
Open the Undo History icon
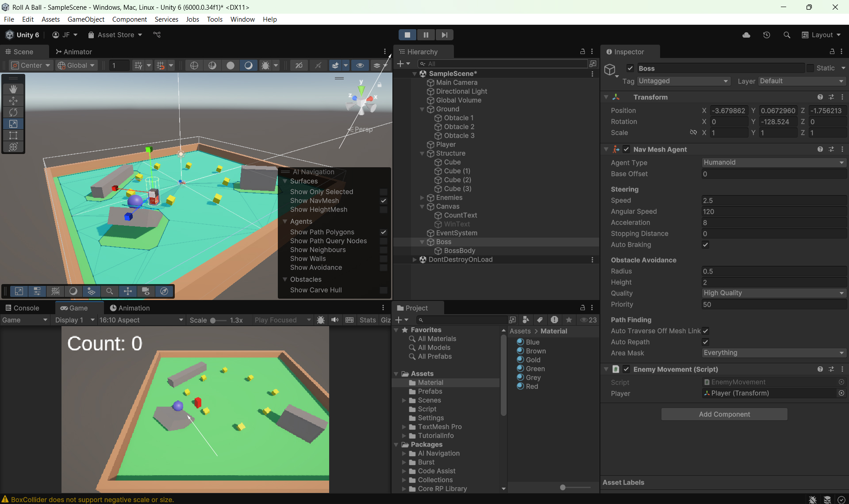(767, 35)
